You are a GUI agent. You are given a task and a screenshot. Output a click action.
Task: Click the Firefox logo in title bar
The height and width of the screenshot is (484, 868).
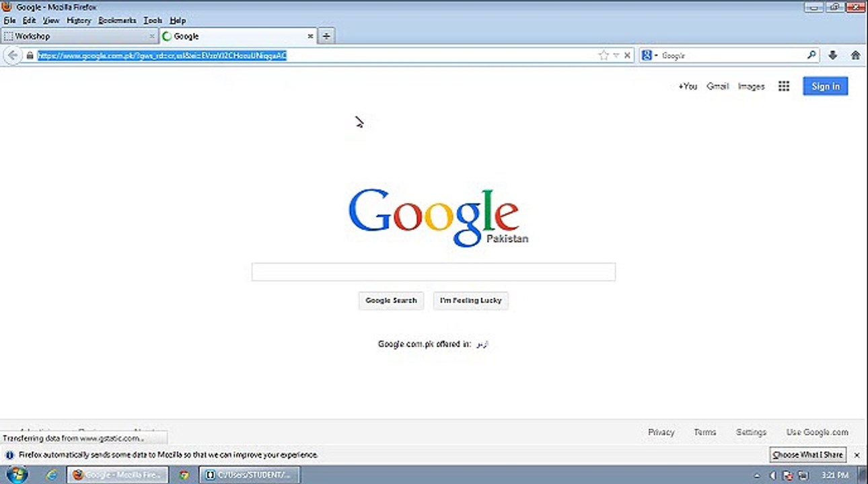point(7,7)
